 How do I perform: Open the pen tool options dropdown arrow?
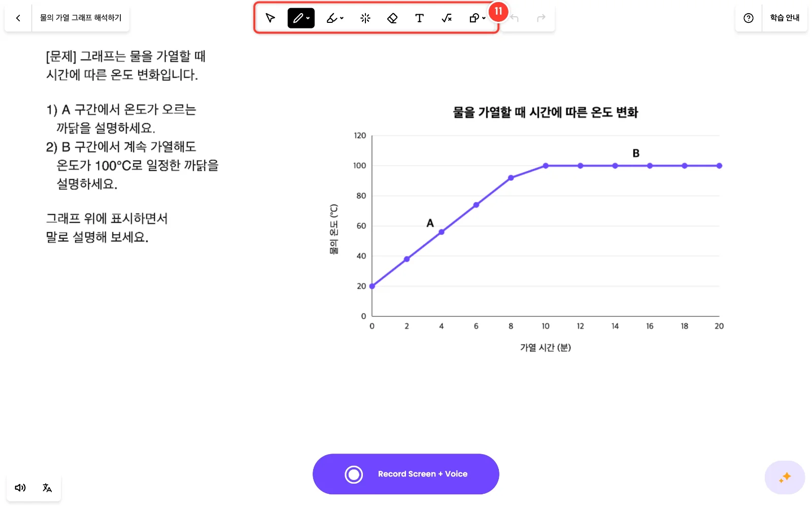click(x=308, y=18)
